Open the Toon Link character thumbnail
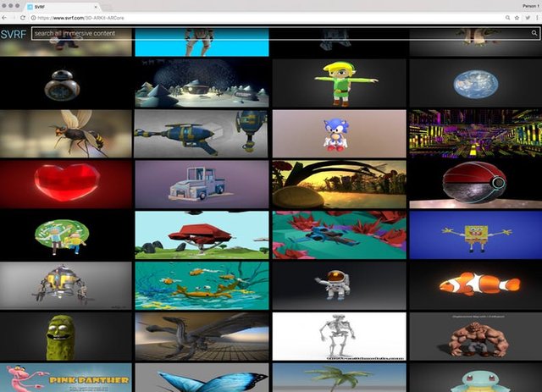 pos(339,83)
